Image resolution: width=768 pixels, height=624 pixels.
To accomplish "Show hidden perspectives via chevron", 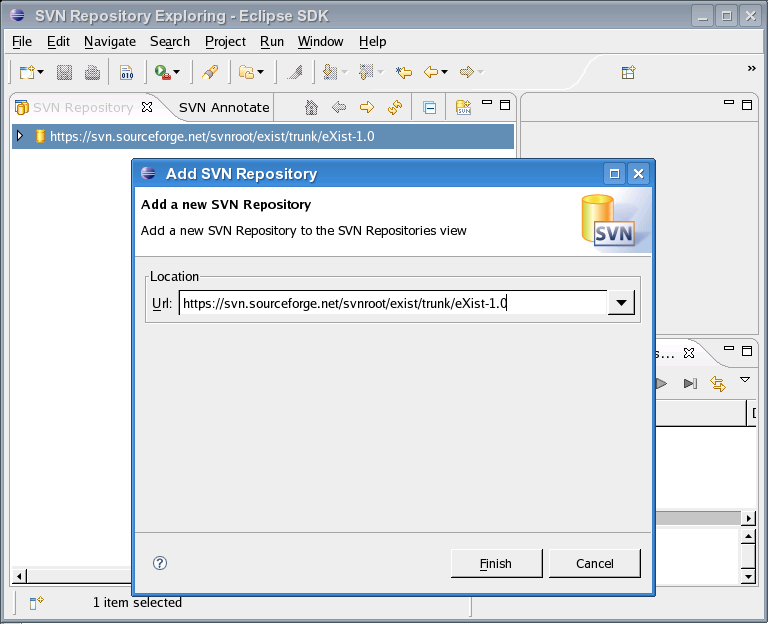I will pyautogui.click(x=751, y=69).
